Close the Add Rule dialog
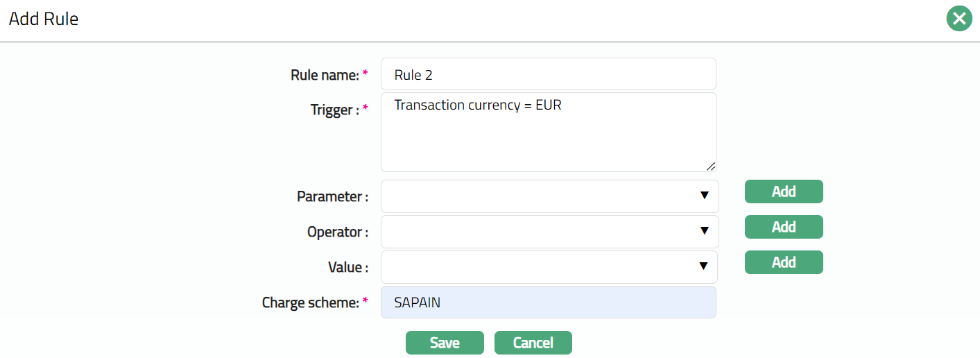The height and width of the screenshot is (358, 980). pos(959,19)
